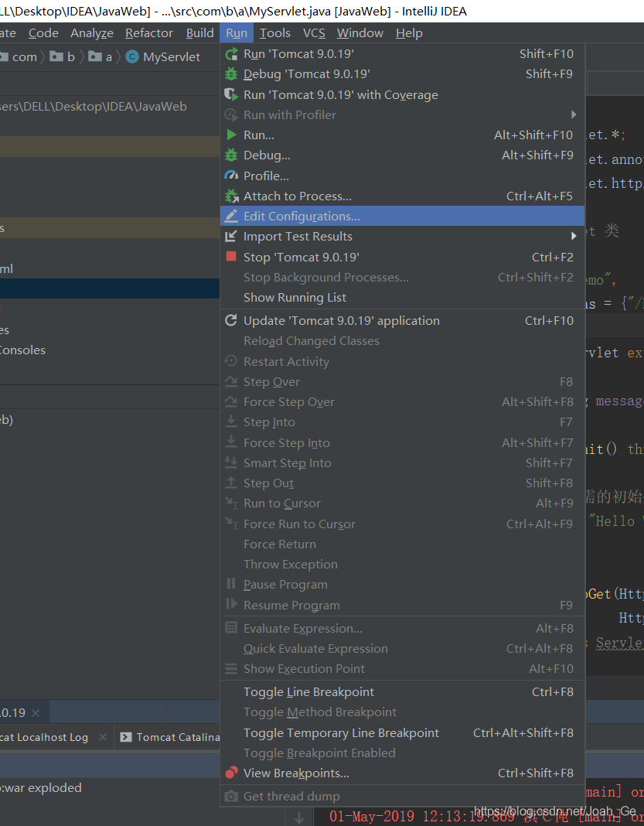Open the Help menu

(409, 33)
